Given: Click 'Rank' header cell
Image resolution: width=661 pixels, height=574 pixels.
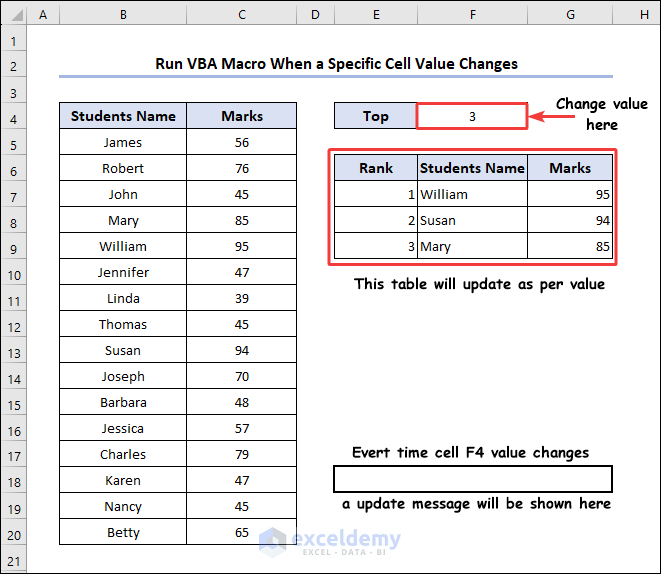Looking at the screenshot, I should tap(376, 168).
